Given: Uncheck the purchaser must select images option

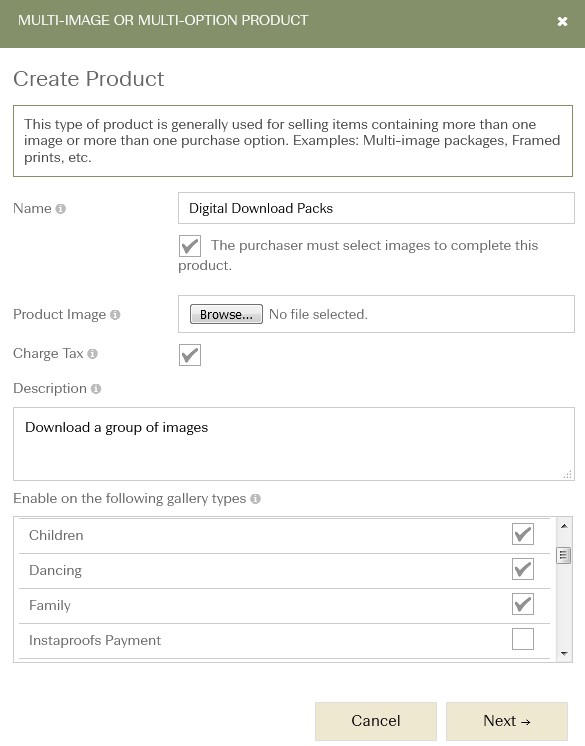Looking at the screenshot, I should pyautogui.click(x=190, y=246).
